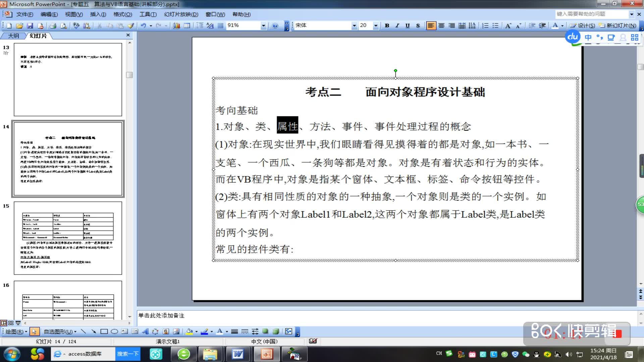Select the Rectangle drawing tool

click(x=104, y=332)
